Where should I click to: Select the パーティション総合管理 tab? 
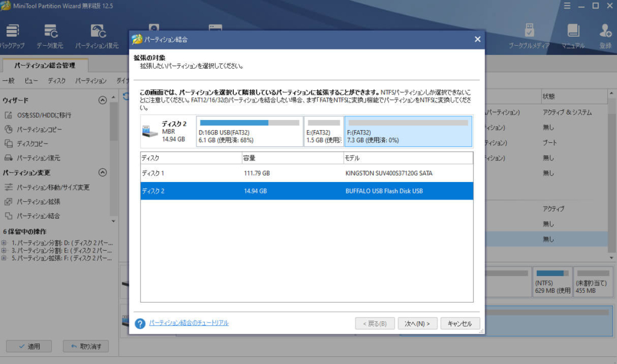45,65
